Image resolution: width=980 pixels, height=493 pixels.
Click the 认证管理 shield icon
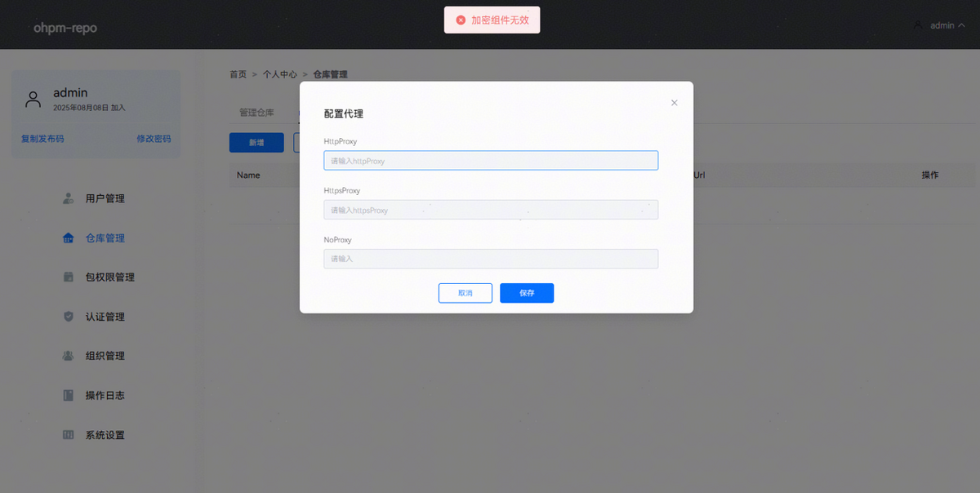pyautogui.click(x=69, y=317)
